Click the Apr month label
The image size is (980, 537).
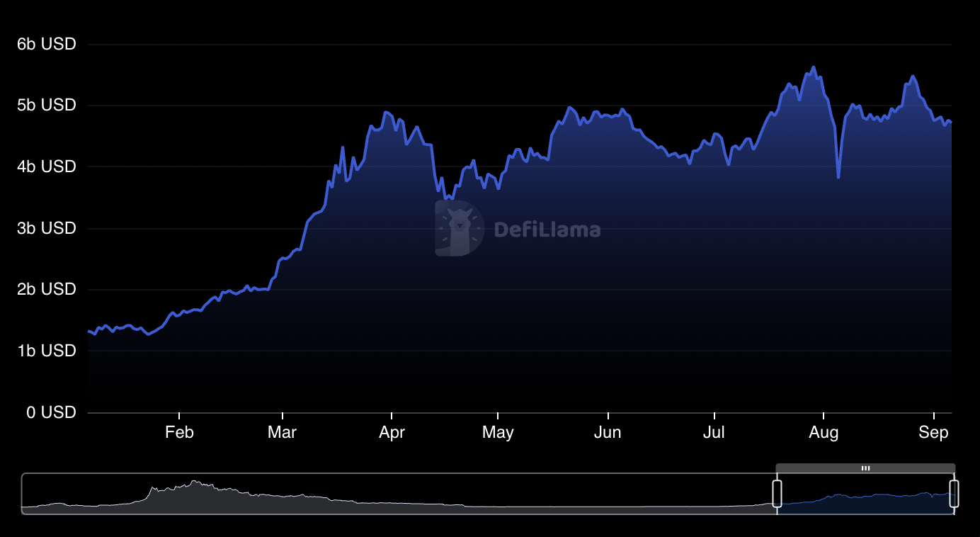point(392,433)
